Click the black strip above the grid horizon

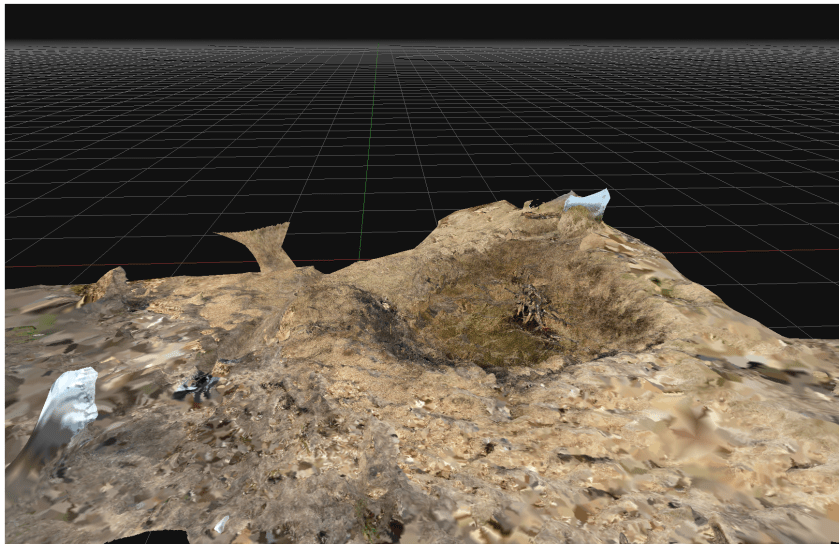420,22
